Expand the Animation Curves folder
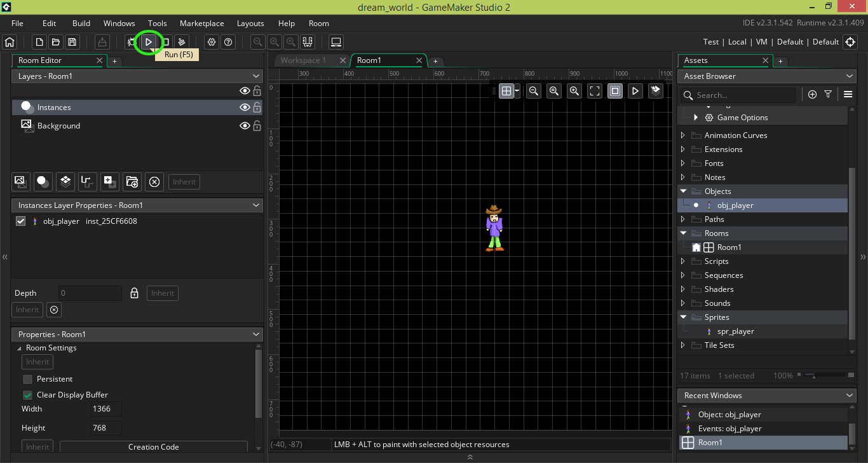This screenshot has width=868, height=463. coord(683,135)
